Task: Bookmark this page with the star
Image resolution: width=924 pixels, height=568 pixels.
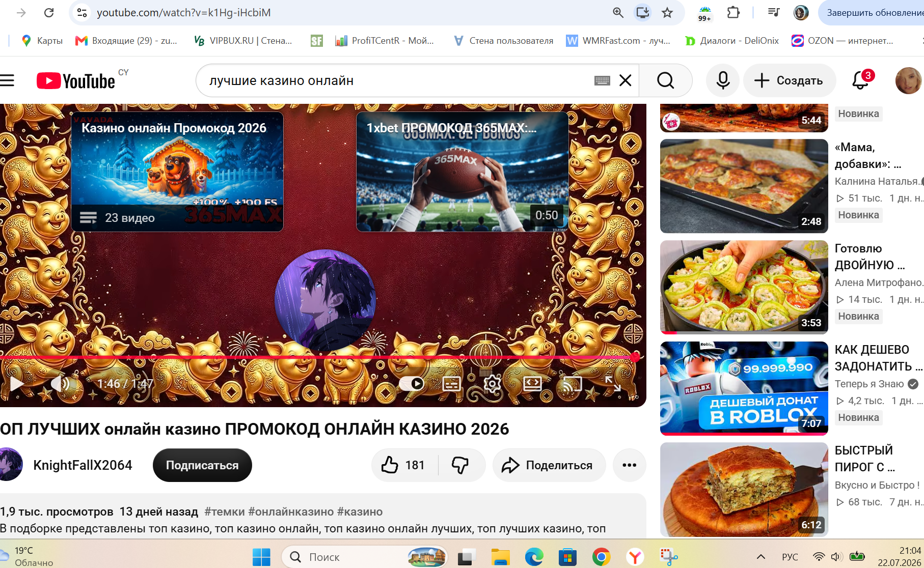Action: (667, 12)
